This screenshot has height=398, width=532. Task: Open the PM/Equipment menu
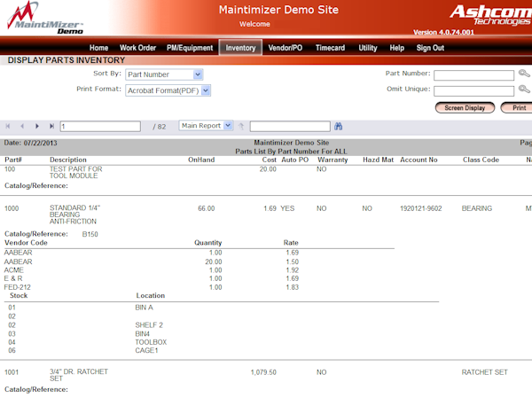190,48
